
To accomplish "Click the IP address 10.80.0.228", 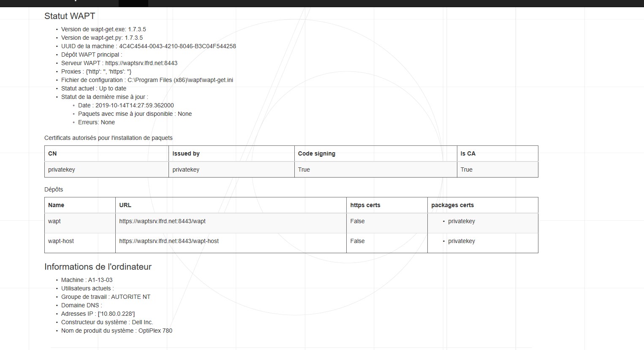I will point(116,314).
